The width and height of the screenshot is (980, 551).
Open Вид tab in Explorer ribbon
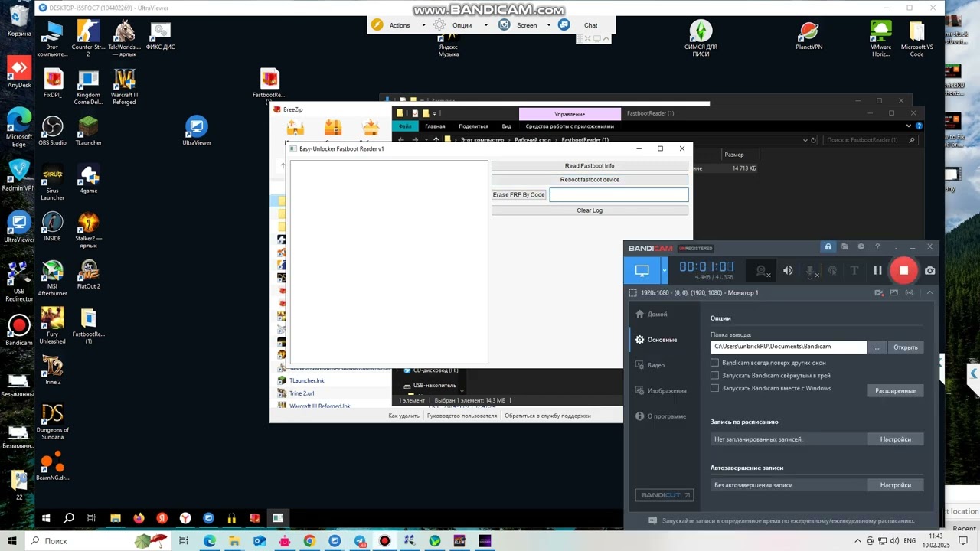pyautogui.click(x=506, y=126)
